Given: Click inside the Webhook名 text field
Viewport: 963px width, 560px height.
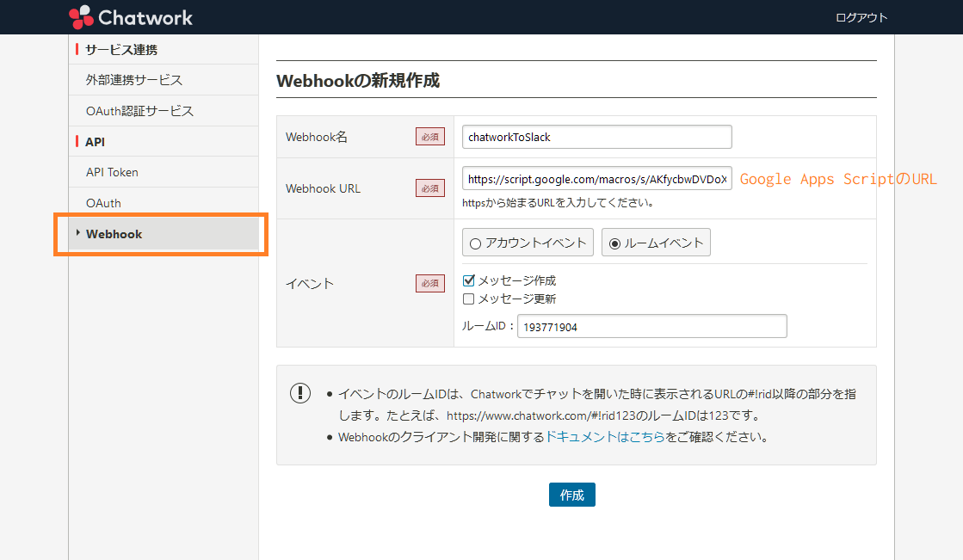Looking at the screenshot, I should (x=596, y=136).
